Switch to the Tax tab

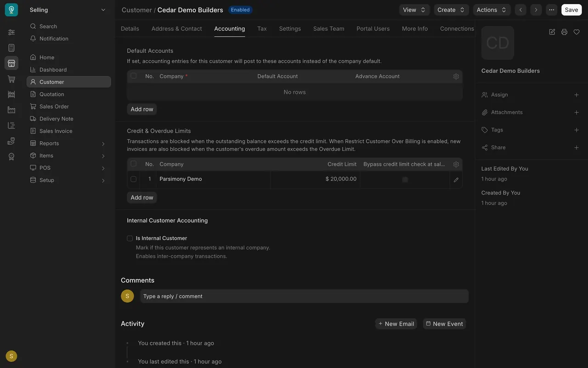click(262, 29)
